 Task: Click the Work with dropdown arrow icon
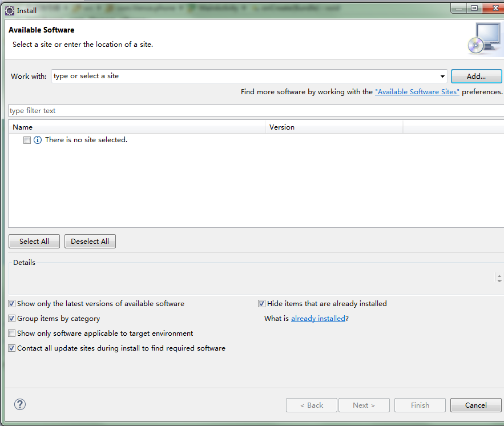[x=442, y=76]
